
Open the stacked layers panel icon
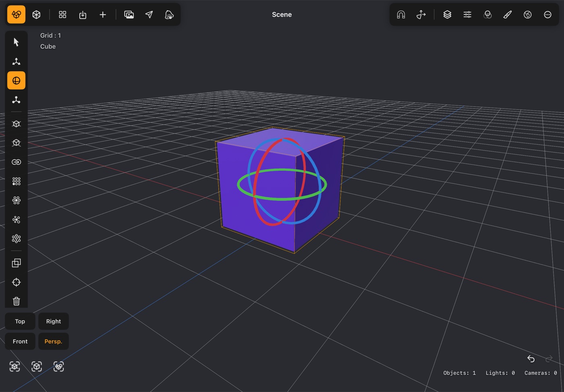pyautogui.click(x=447, y=15)
